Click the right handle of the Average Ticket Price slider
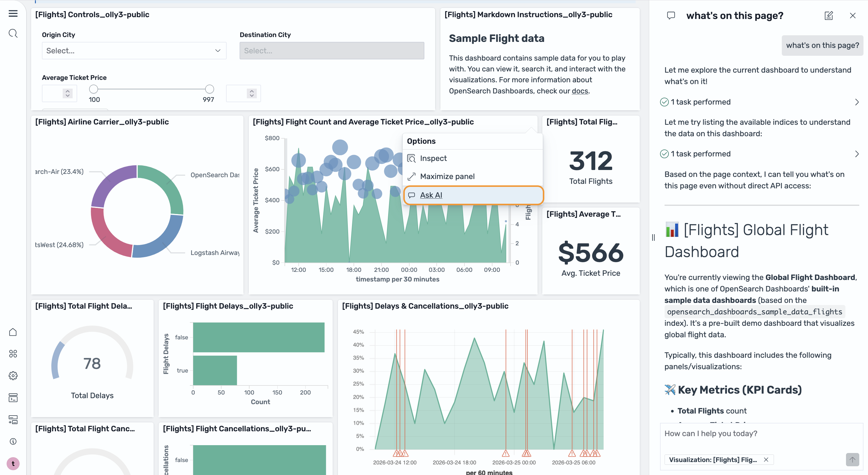 [209, 89]
